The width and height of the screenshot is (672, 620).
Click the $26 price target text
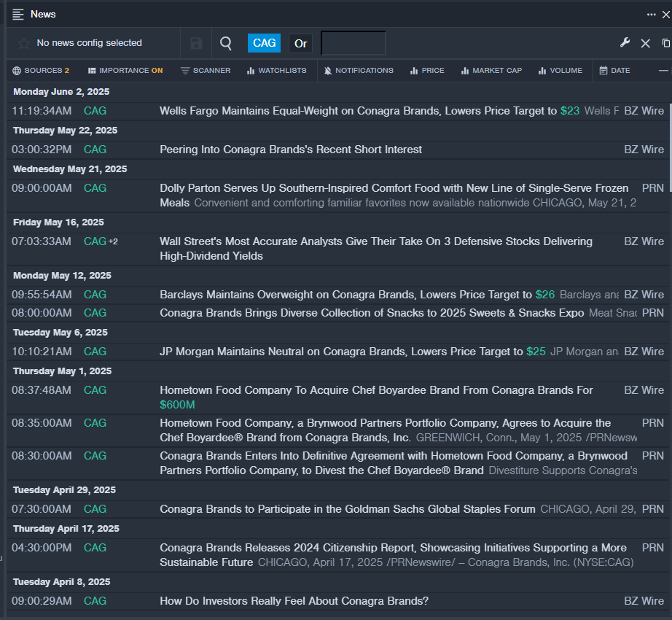click(x=545, y=295)
